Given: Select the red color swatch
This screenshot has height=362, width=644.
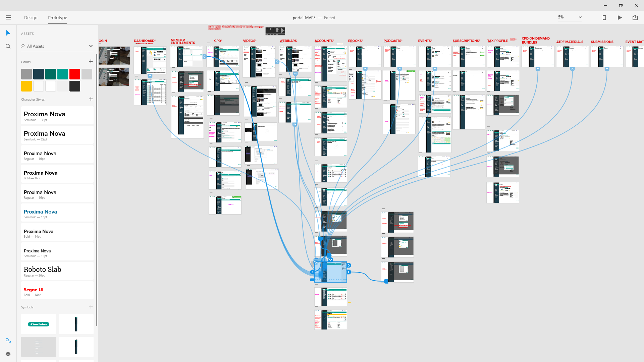Looking at the screenshot, I should [x=74, y=74].
